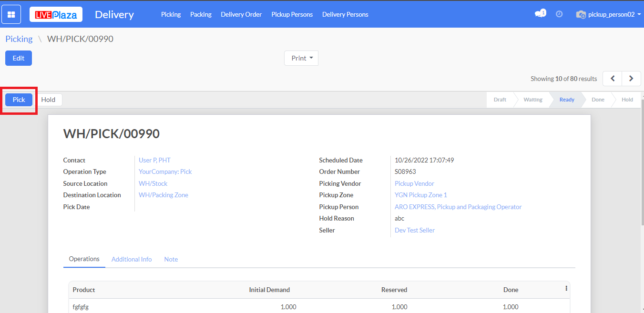Open contact User P, PHT link
Image resolution: width=644 pixels, height=313 pixels.
pyautogui.click(x=154, y=160)
